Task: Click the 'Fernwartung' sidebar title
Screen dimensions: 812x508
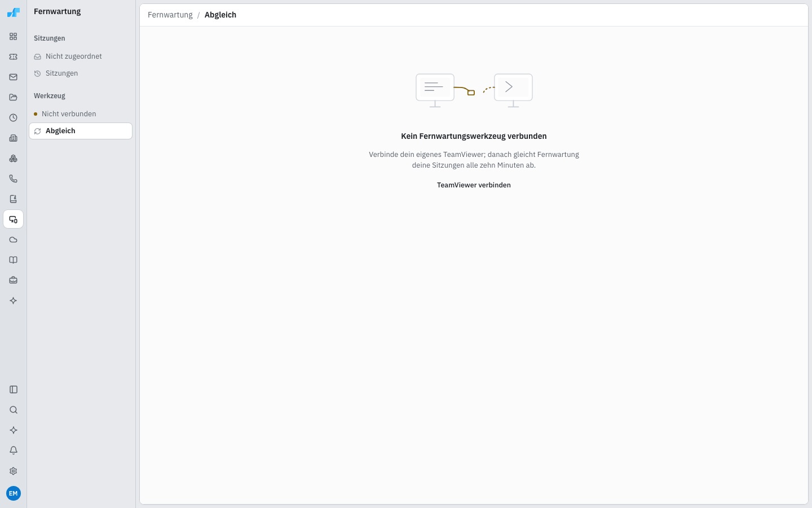Action: [x=57, y=11]
